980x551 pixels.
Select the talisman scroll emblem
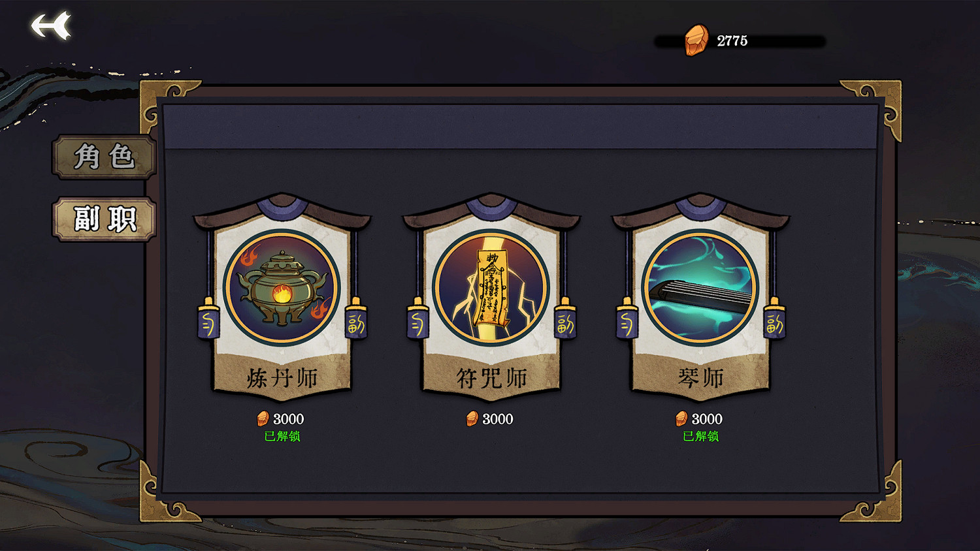pos(491,287)
